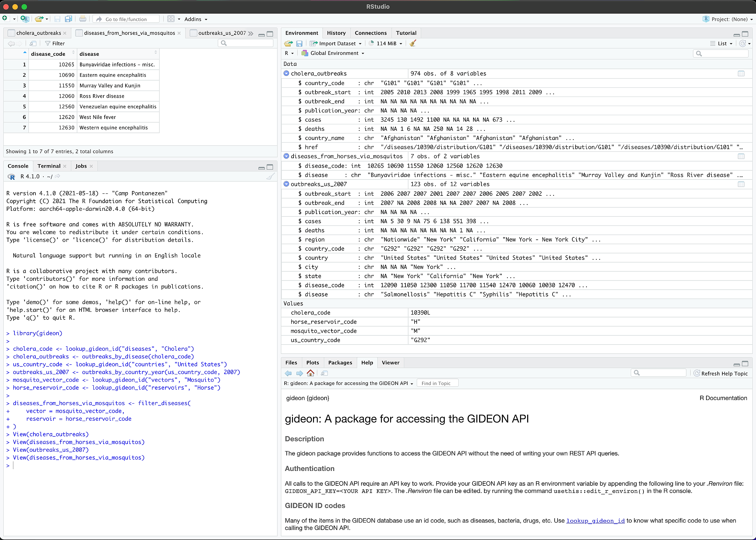This screenshot has height=540, width=756.
Task: Click the clear console broom icon
Action: pyautogui.click(x=271, y=176)
